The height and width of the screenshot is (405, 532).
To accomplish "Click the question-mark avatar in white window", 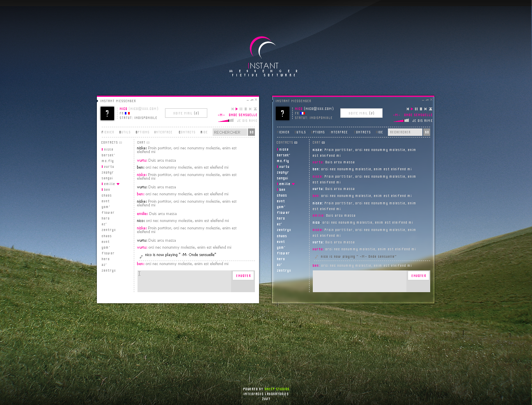I will click(x=107, y=114).
